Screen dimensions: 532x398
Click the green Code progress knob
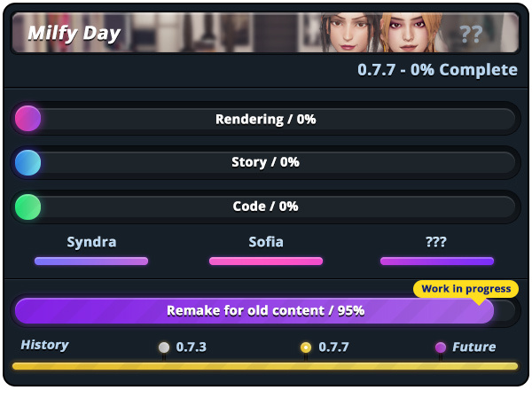[x=27, y=207]
